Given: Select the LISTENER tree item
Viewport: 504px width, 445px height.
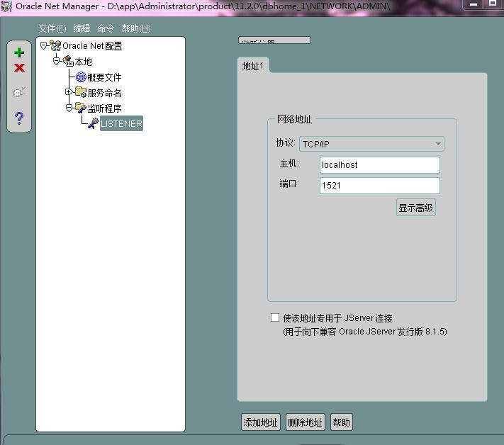Looking at the screenshot, I should (x=121, y=124).
